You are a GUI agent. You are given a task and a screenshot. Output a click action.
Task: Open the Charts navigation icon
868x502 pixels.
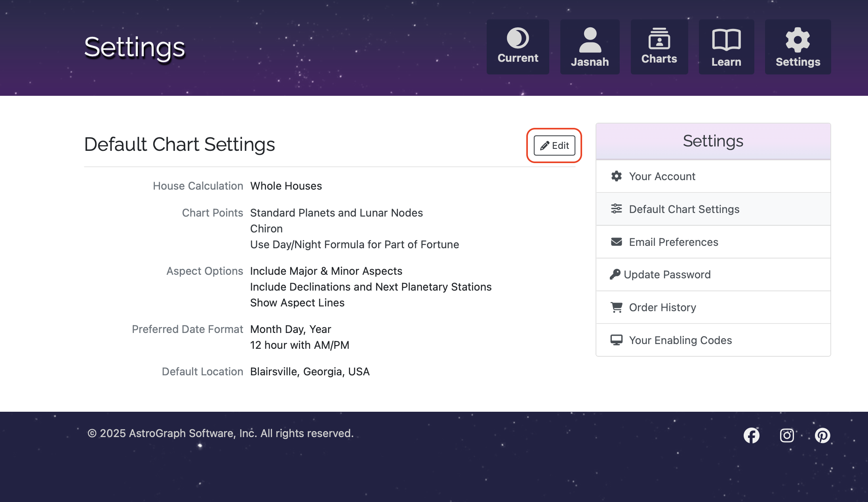659,39
